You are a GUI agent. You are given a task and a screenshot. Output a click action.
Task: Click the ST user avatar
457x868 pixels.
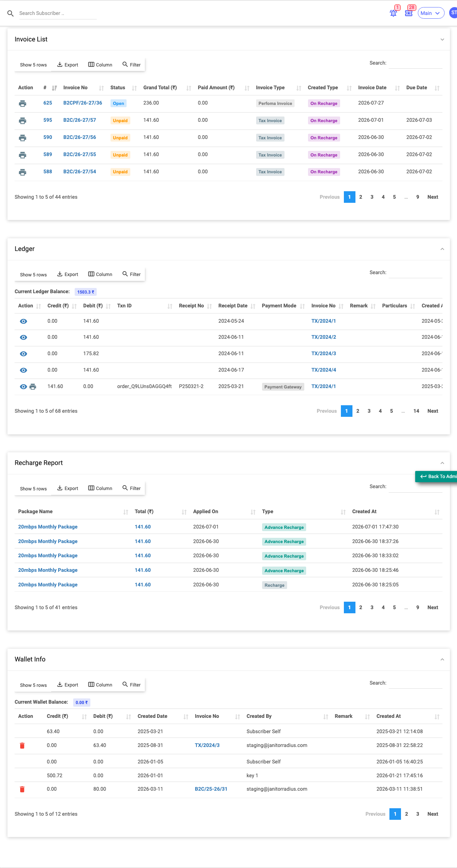[453, 13]
